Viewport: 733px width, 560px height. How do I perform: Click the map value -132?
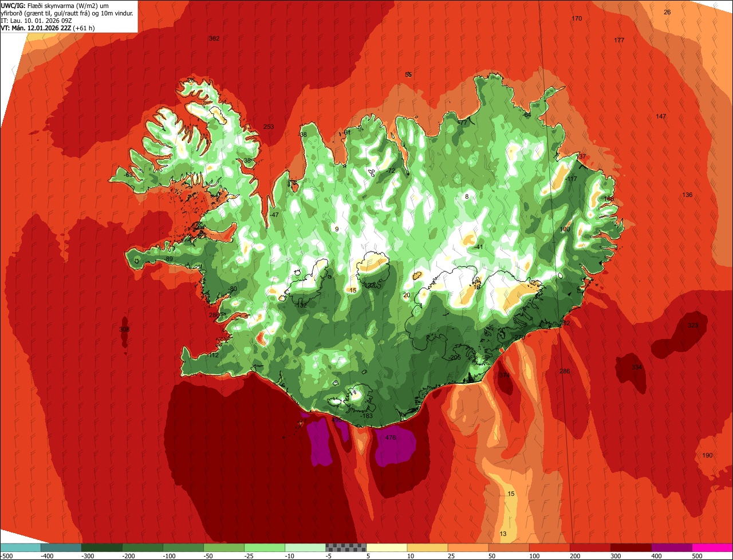click(300, 305)
